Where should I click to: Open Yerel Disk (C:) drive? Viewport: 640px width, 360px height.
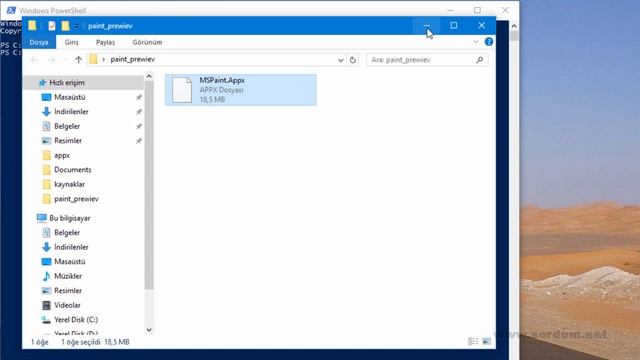click(76, 320)
